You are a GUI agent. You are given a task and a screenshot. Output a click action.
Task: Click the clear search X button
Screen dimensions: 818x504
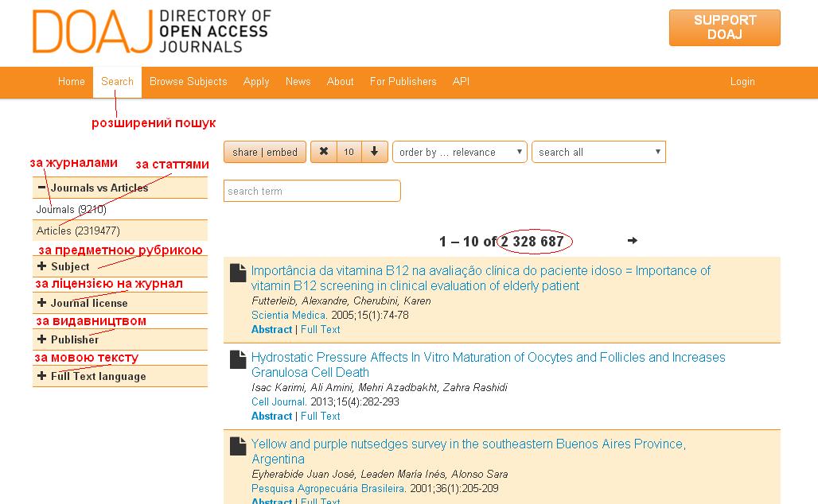(324, 152)
